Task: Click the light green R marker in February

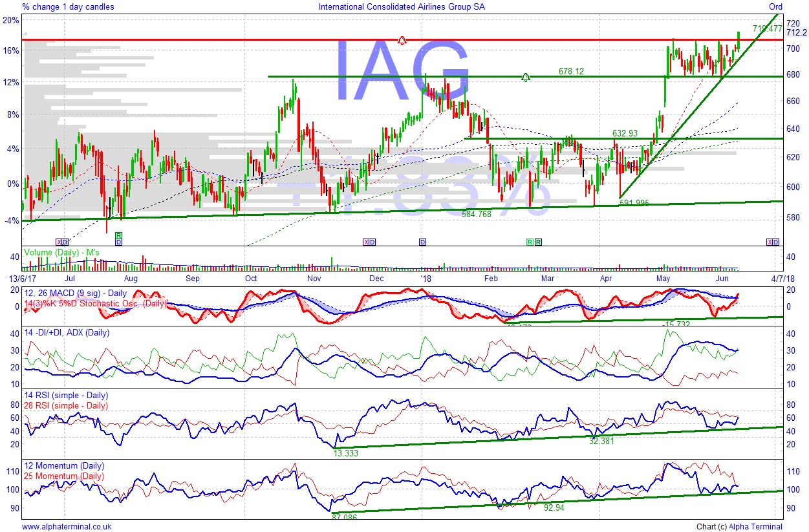Action: [530, 242]
